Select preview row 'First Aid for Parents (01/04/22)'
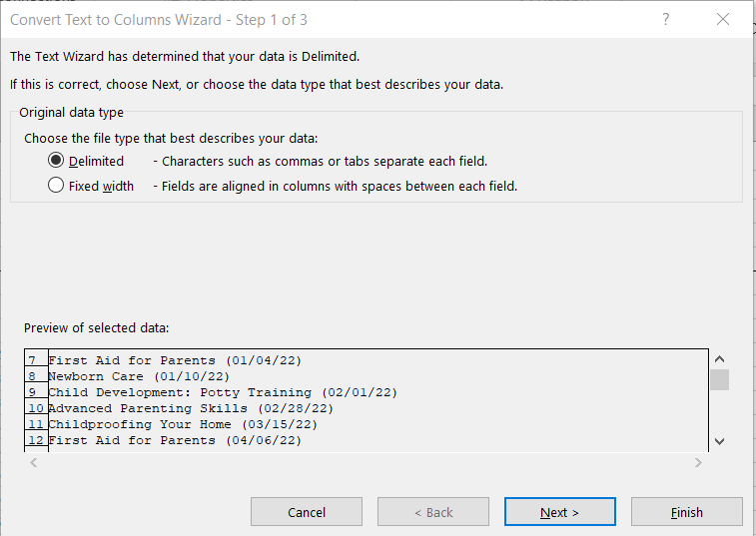This screenshot has width=756, height=536. pos(175,360)
